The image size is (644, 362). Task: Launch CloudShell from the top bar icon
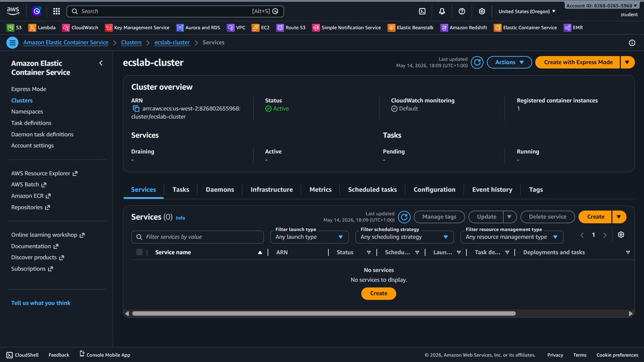coord(422,11)
